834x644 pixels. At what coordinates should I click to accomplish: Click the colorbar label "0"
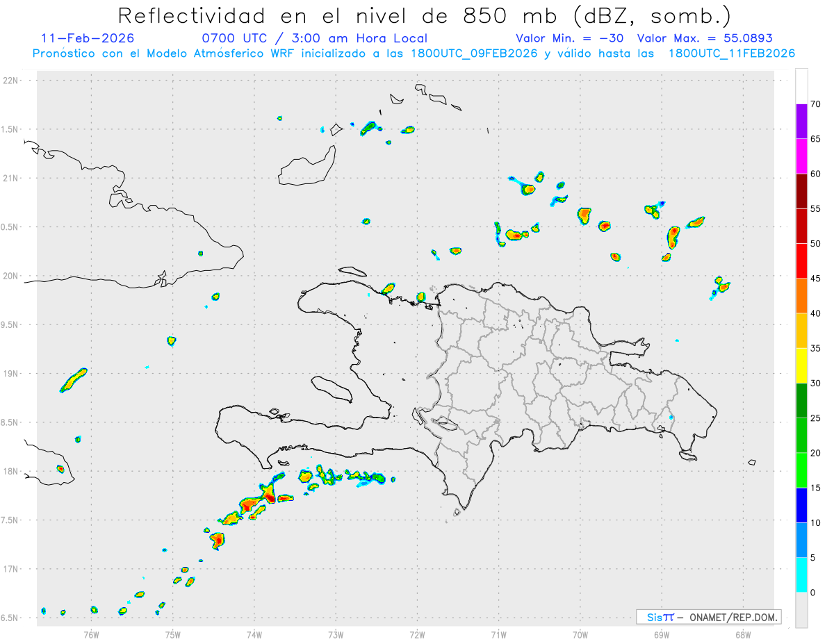pyautogui.click(x=812, y=593)
